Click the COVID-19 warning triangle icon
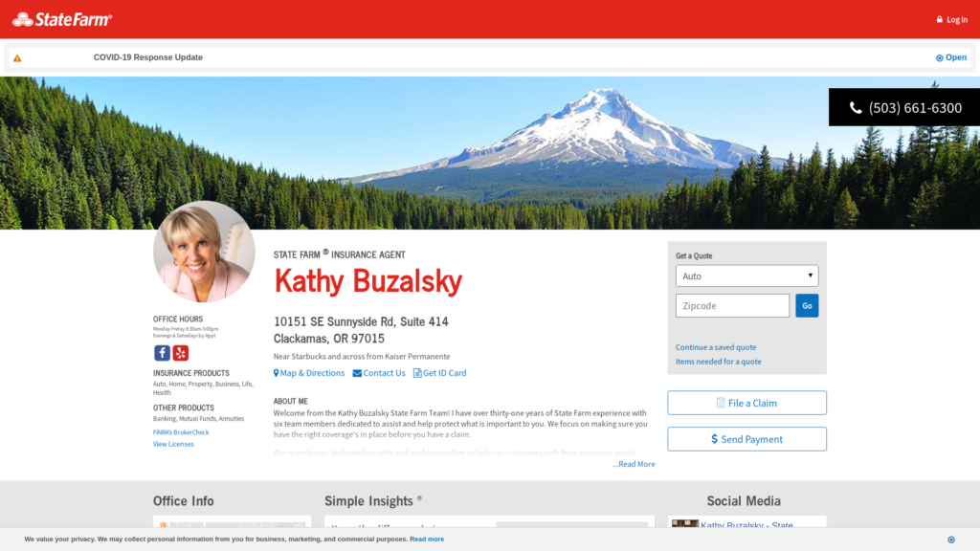 pos(17,58)
